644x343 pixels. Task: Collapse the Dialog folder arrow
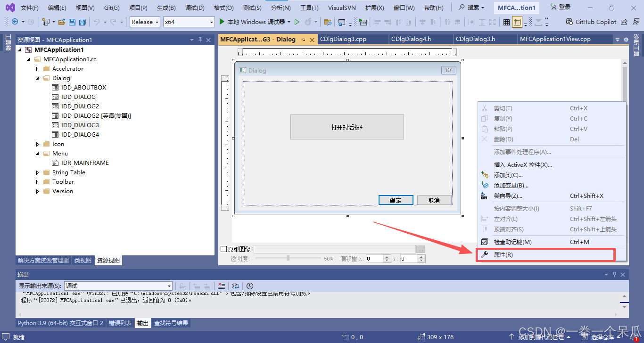[x=38, y=78]
